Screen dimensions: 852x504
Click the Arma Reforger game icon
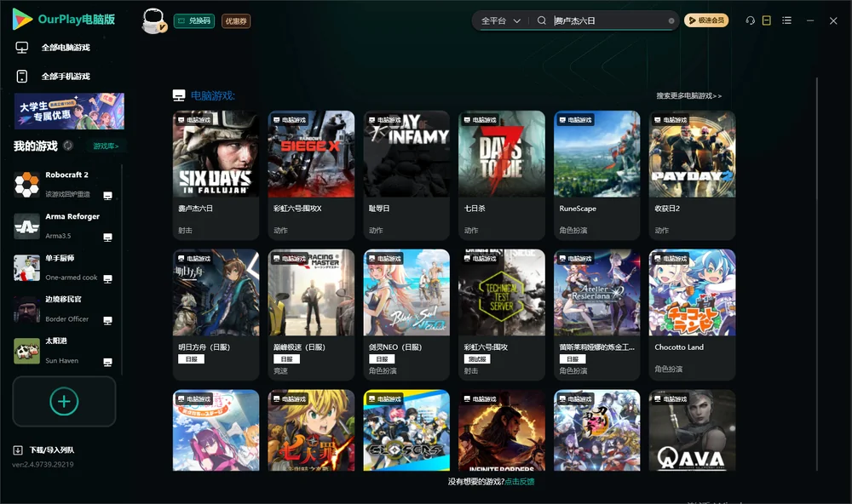tap(26, 226)
